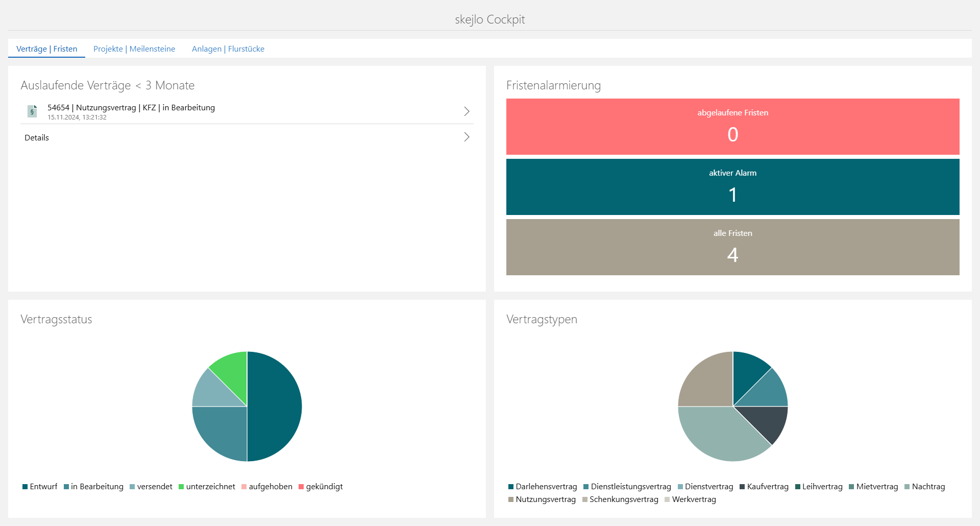The image size is (980, 526).
Task: Click the large Entwurf half of the status pie
Action: pyautogui.click(x=276, y=407)
